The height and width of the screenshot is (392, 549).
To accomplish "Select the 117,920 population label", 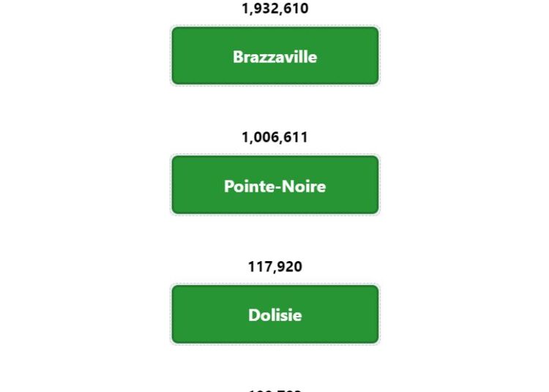I will (274, 267).
